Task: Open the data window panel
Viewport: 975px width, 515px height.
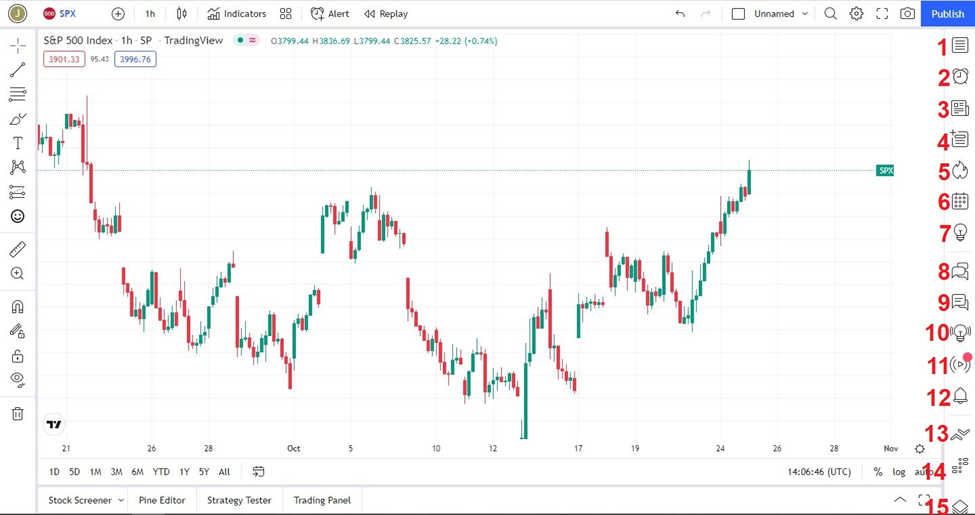Action: pyautogui.click(x=960, y=139)
